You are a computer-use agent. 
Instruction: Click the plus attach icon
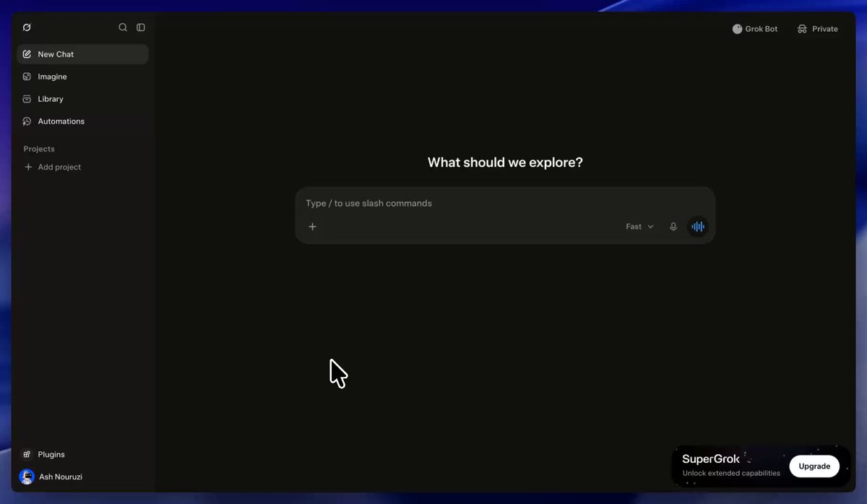point(313,227)
